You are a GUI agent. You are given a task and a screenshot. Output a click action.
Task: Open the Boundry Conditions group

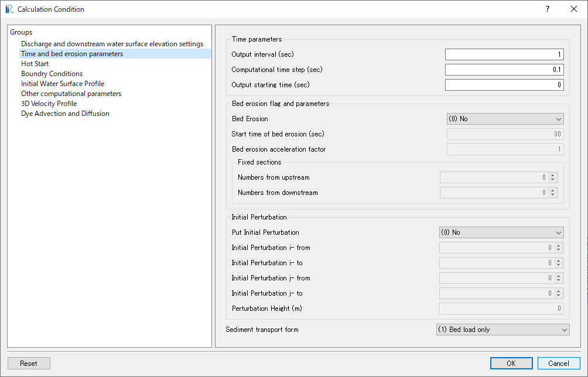(x=52, y=73)
